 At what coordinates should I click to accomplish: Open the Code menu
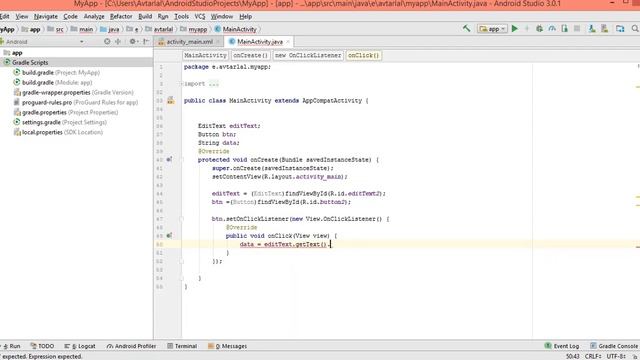click(70, 16)
